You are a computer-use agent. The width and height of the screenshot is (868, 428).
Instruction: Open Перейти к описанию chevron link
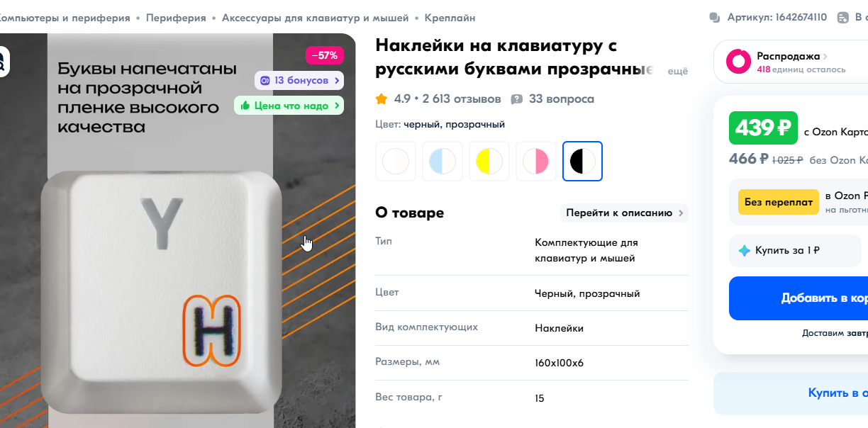click(x=624, y=213)
